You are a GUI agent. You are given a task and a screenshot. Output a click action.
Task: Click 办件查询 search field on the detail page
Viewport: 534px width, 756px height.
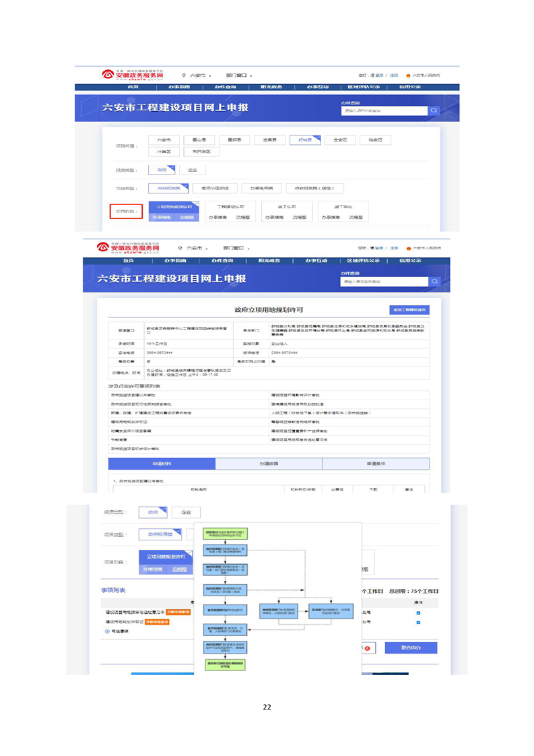tap(384, 282)
